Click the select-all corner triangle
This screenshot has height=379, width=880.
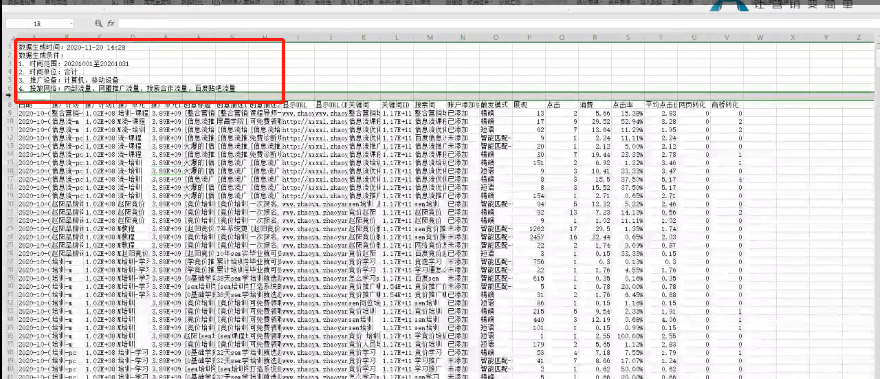tap(10, 38)
